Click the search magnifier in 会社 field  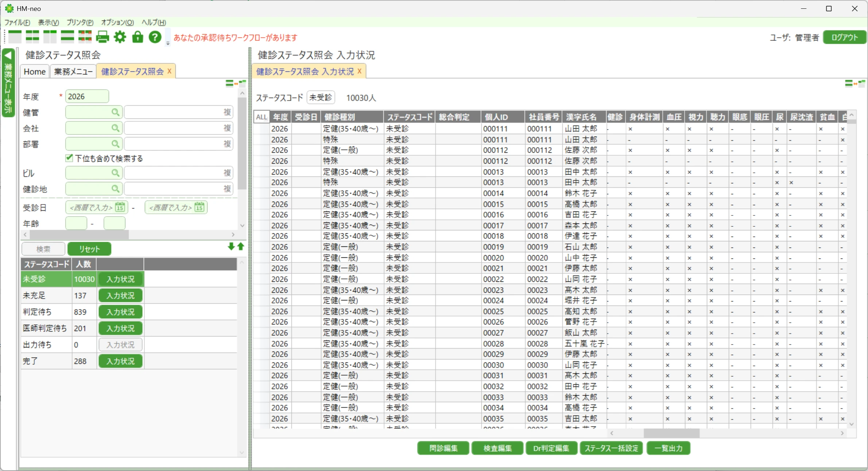click(x=115, y=128)
